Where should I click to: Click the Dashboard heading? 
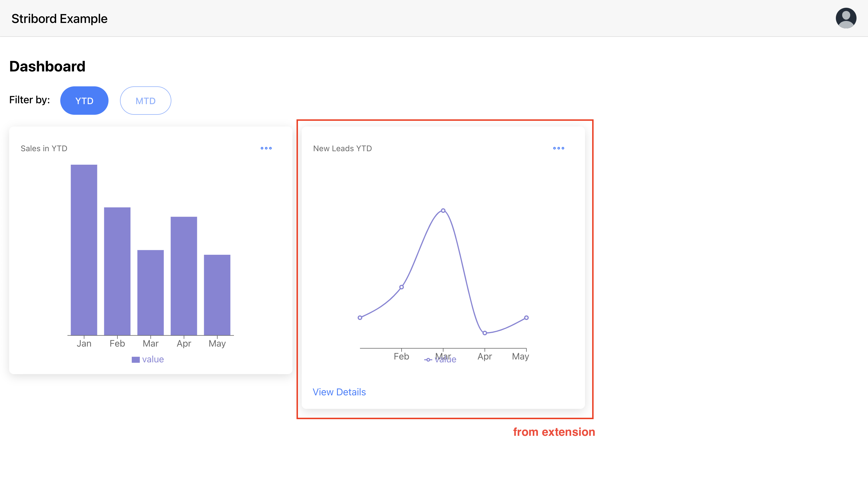tap(47, 66)
